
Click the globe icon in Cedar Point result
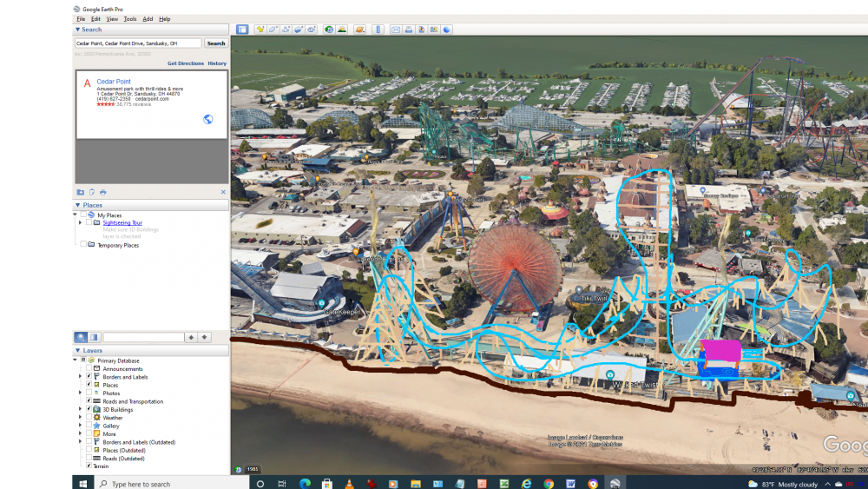[x=208, y=119]
